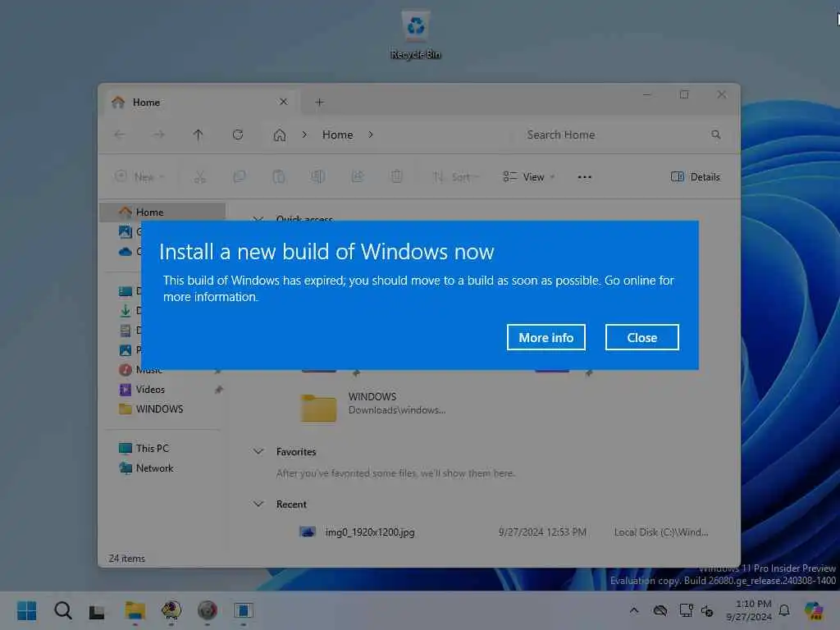
Task: Open Copilot icon on taskbar
Action: tap(815, 610)
